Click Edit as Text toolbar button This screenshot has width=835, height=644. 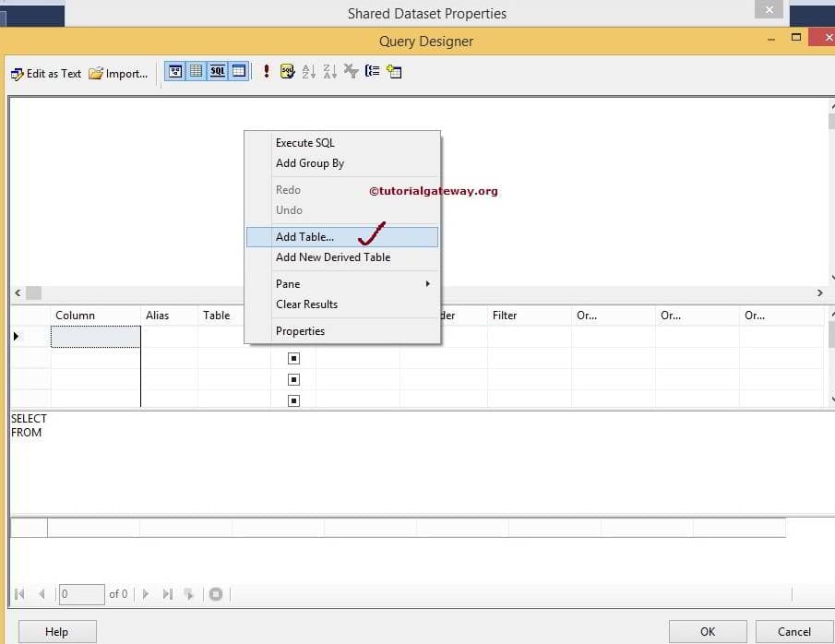tap(46, 74)
